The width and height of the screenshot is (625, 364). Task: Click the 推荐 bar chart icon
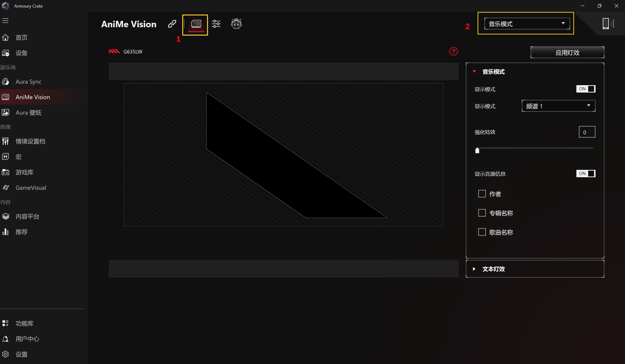click(x=5, y=232)
